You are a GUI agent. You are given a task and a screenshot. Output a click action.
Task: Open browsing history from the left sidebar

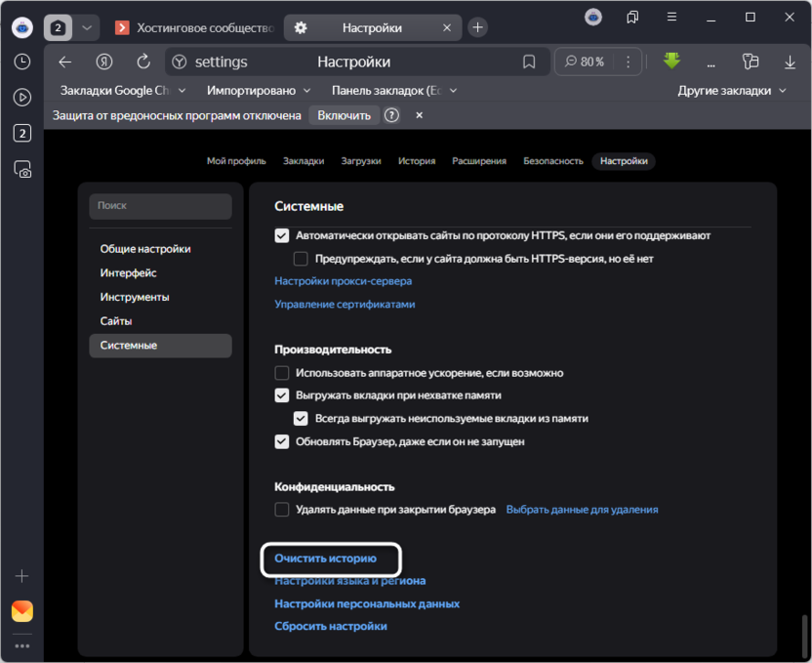click(21, 62)
